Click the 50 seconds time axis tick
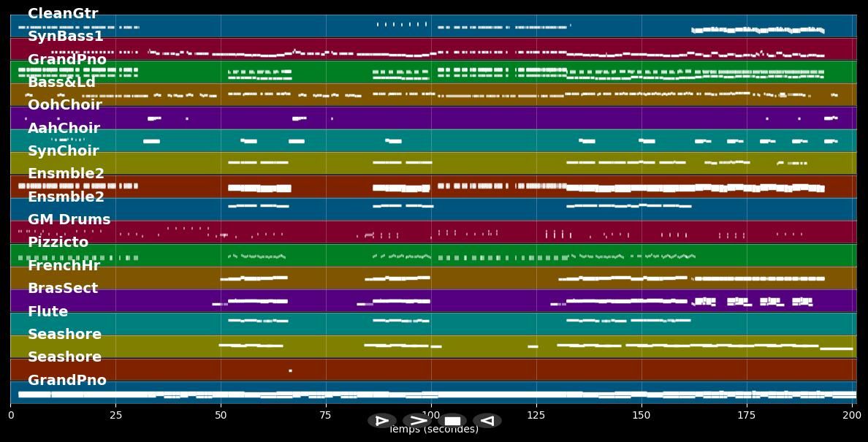Image resolution: width=868 pixels, height=442 pixels. [221, 416]
